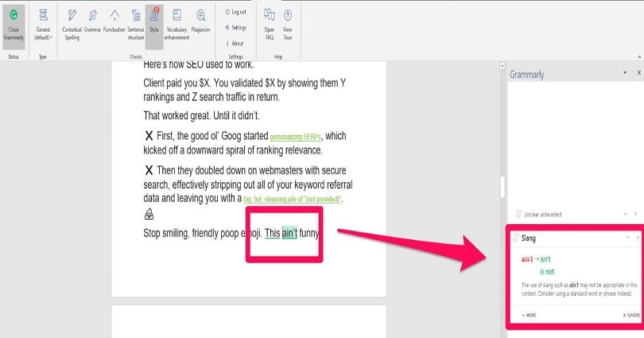Toggle the Style check
This screenshot has height=338, width=644.
[154, 27]
